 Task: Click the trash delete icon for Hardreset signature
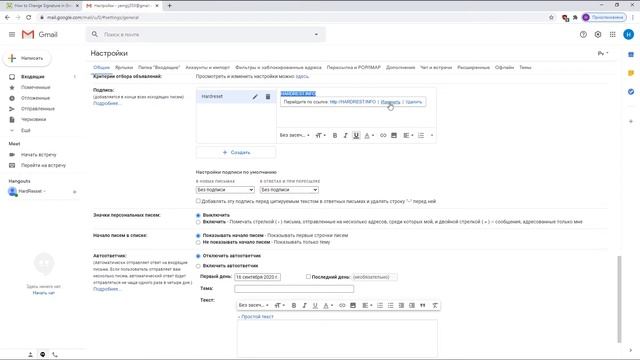coord(268,97)
